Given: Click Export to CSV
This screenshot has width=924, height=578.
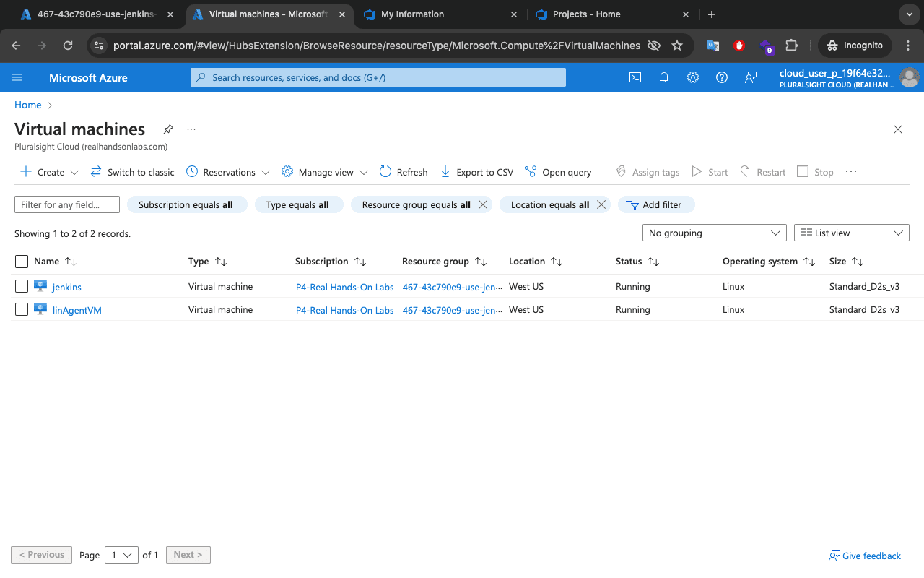Looking at the screenshot, I should (477, 172).
